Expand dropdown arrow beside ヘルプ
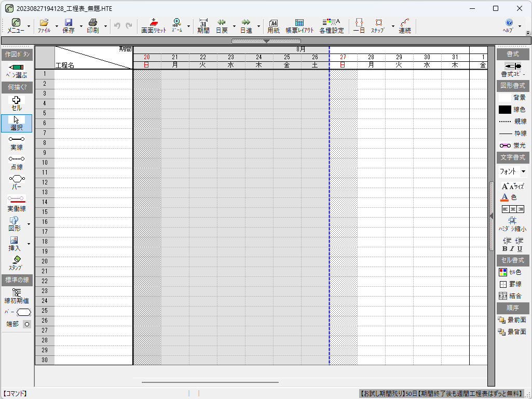 (x=520, y=26)
